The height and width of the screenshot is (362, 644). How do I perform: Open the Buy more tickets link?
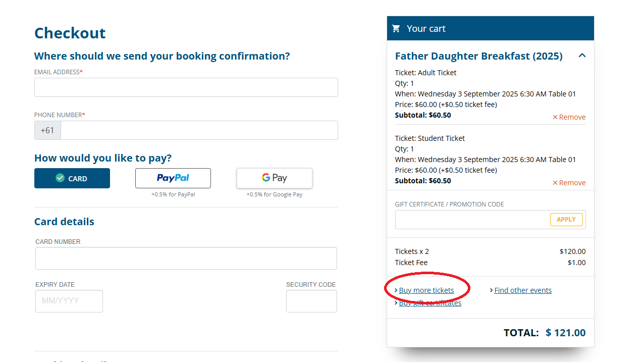coord(426,290)
